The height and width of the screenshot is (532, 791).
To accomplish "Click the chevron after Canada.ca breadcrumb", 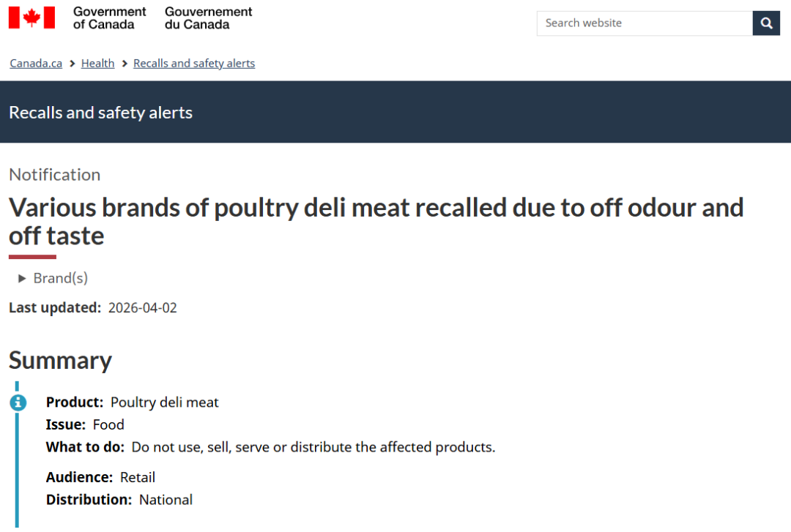I will tap(72, 64).
